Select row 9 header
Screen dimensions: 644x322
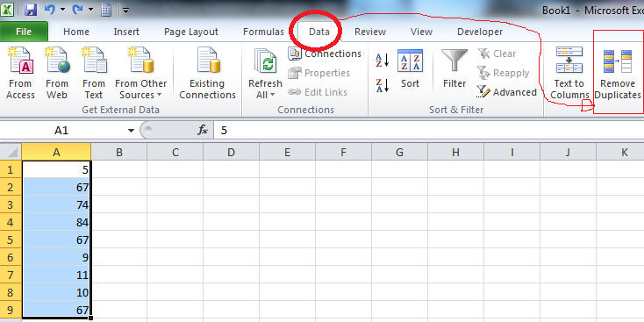pyautogui.click(x=11, y=309)
